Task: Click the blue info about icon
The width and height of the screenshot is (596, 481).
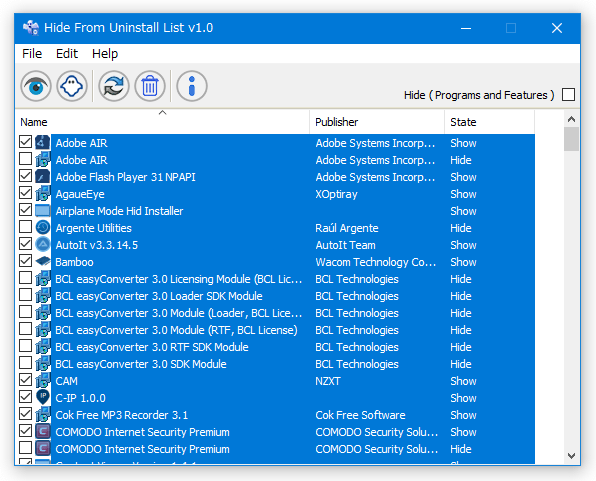Action: [192, 86]
